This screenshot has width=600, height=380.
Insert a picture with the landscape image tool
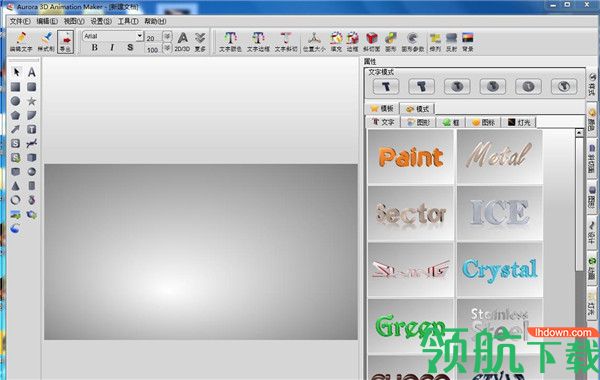(15, 214)
